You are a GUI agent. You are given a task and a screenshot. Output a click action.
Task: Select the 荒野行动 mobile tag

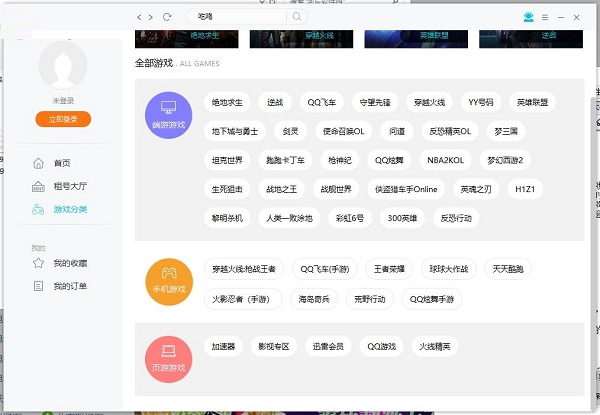(x=369, y=299)
